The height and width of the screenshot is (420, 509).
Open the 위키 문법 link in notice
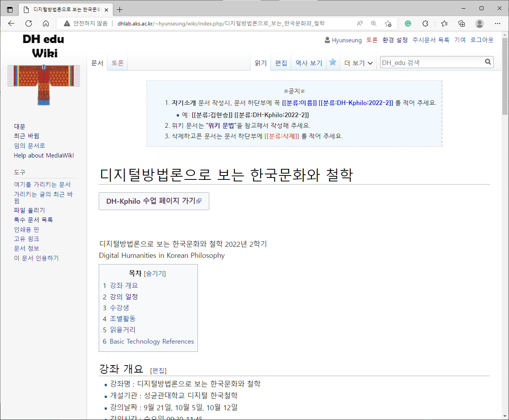pyautogui.click(x=221, y=126)
